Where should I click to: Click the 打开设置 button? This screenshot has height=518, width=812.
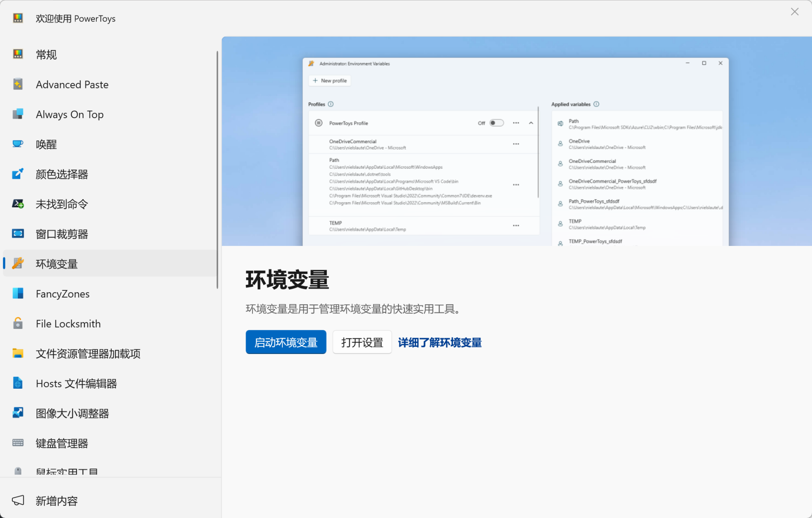click(x=362, y=342)
